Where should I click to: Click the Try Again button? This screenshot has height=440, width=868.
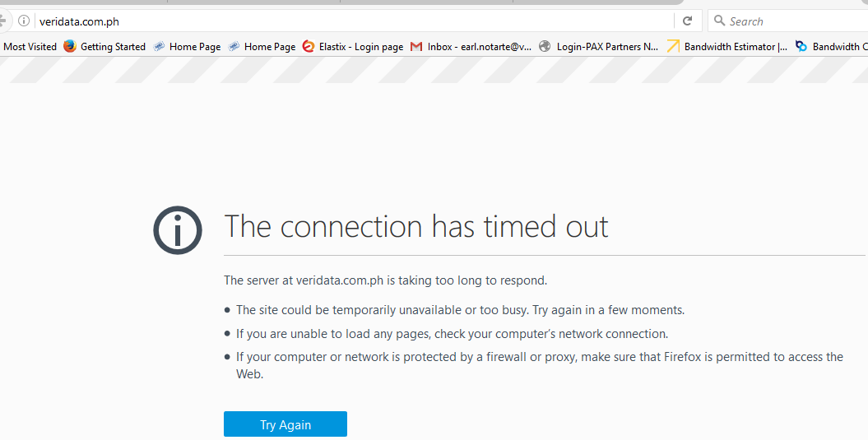coord(285,424)
